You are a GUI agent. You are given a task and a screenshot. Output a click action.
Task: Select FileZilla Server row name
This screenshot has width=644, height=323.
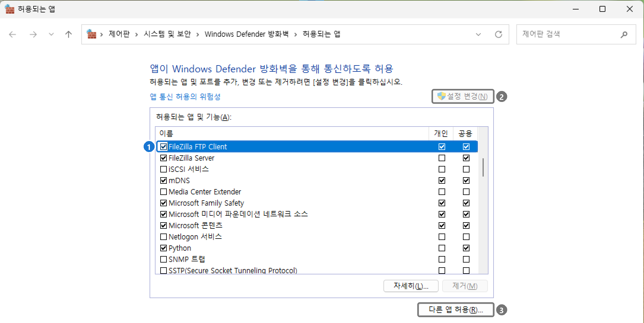click(191, 158)
